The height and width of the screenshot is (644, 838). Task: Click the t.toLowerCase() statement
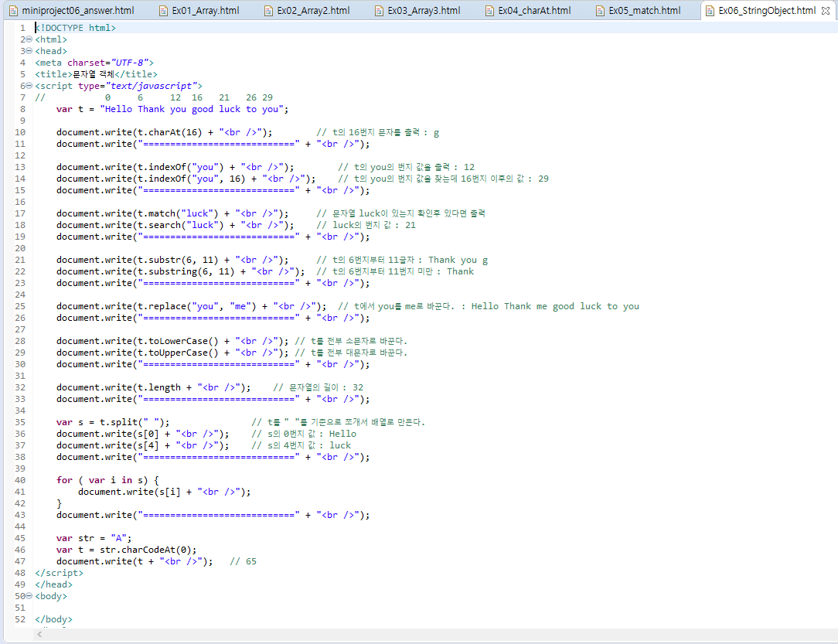click(x=172, y=341)
